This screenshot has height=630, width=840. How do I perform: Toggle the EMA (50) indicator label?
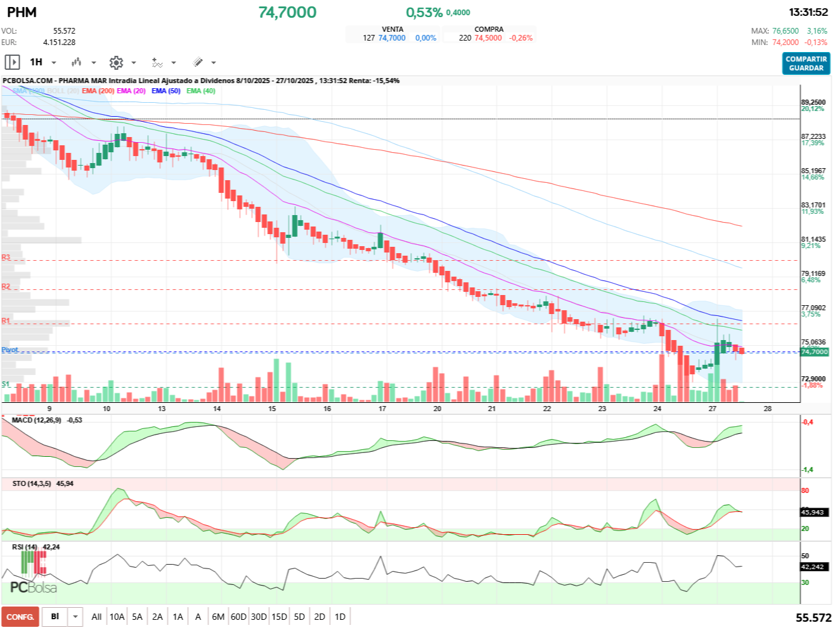point(165,91)
